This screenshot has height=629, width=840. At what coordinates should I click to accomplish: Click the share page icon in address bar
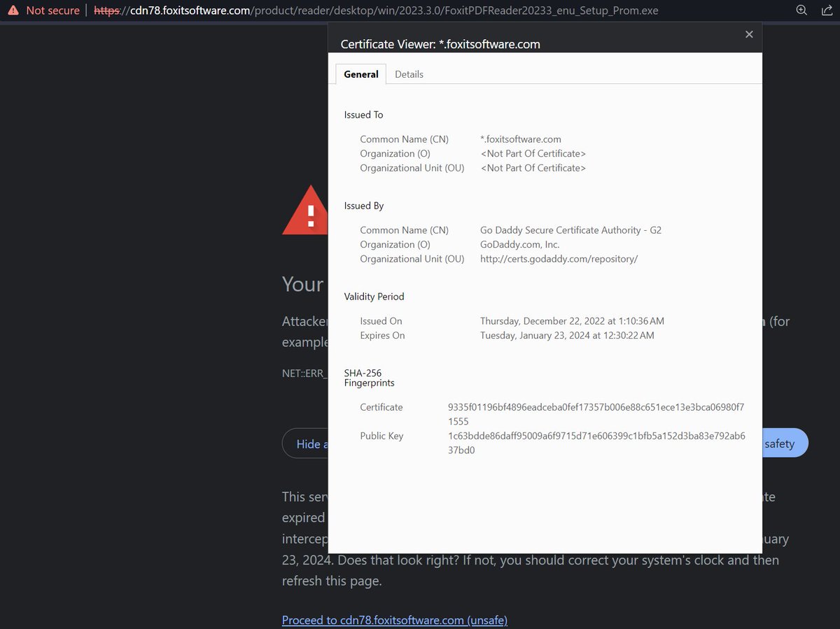pos(826,10)
